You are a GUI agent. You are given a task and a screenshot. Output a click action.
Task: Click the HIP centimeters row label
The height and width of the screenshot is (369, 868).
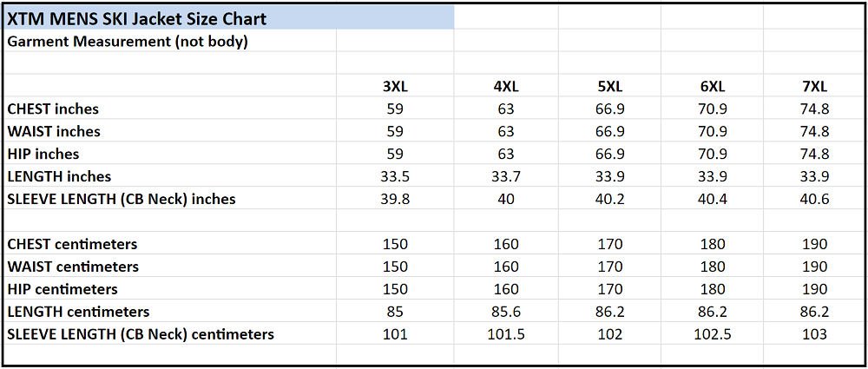tap(62, 289)
